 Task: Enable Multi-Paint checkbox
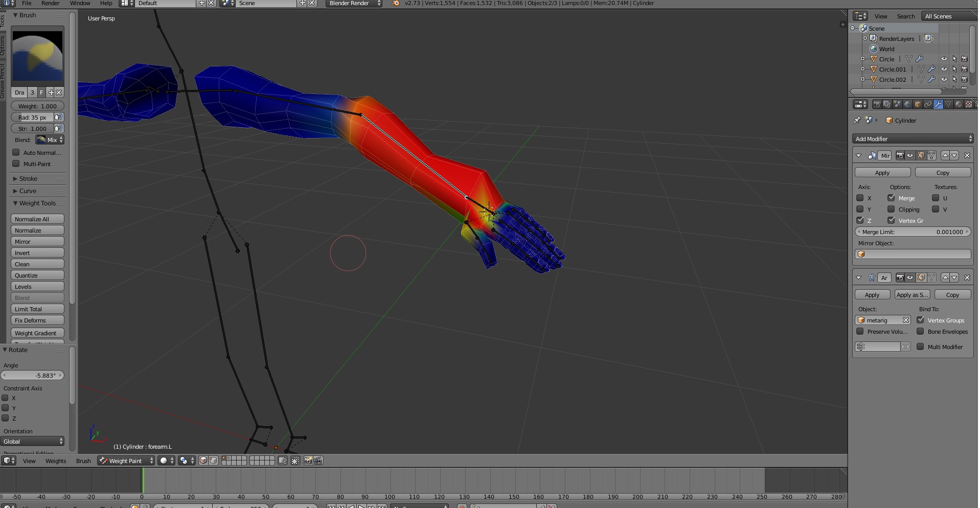[16, 164]
